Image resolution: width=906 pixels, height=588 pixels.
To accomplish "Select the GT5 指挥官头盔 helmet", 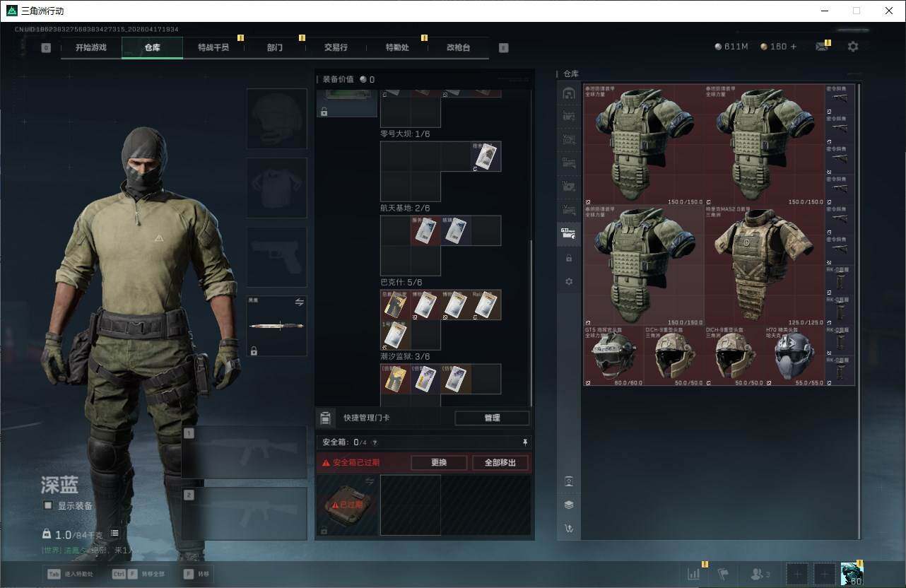I will [x=613, y=356].
